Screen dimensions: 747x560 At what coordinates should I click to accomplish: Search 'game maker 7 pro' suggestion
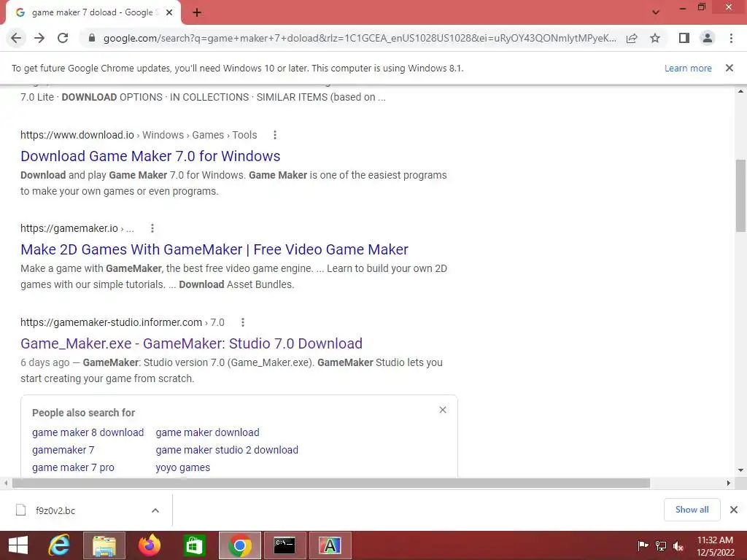74,467
